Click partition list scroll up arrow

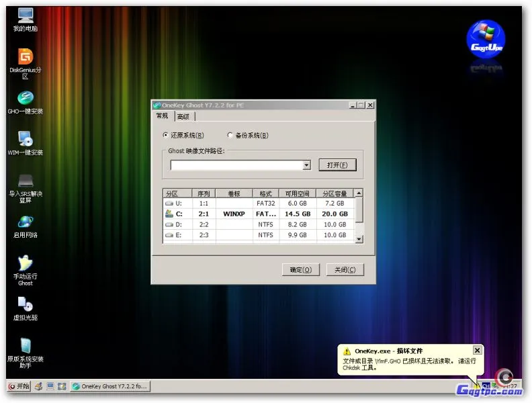[x=359, y=193]
